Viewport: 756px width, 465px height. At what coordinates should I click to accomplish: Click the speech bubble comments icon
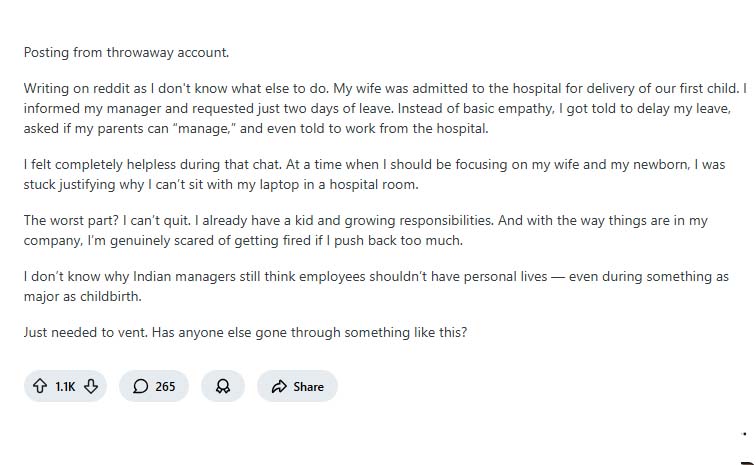coord(141,387)
